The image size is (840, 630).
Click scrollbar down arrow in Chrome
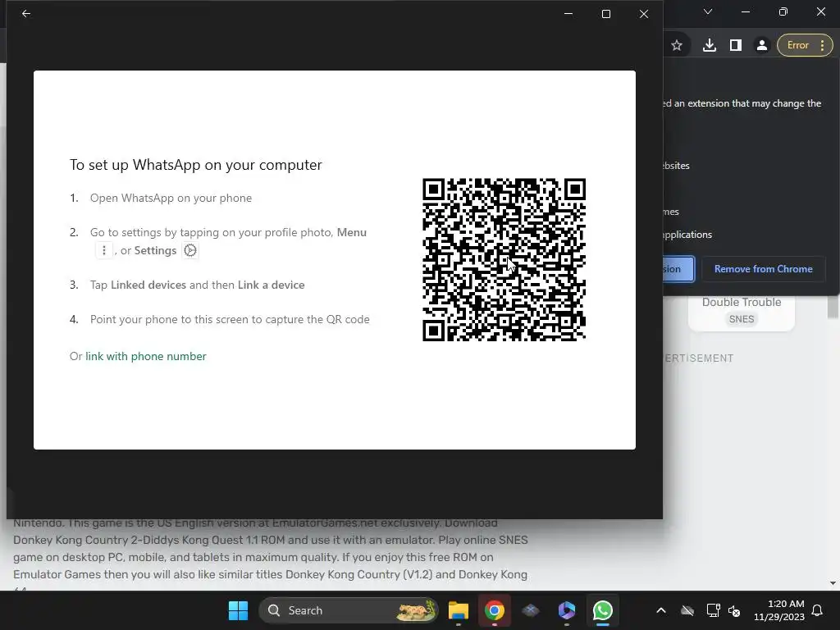click(x=833, y=583)
